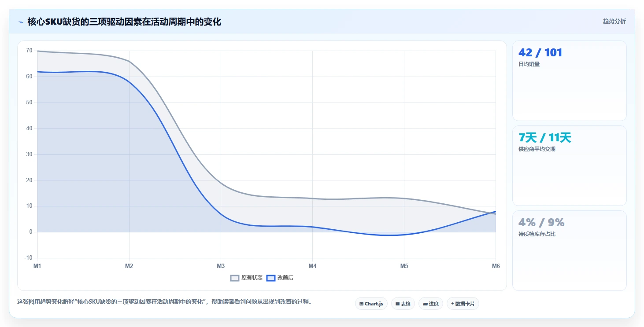644x327 pixels.
Task: Toggle the 改善后 legend item
Action: click(x=280, y=278)
